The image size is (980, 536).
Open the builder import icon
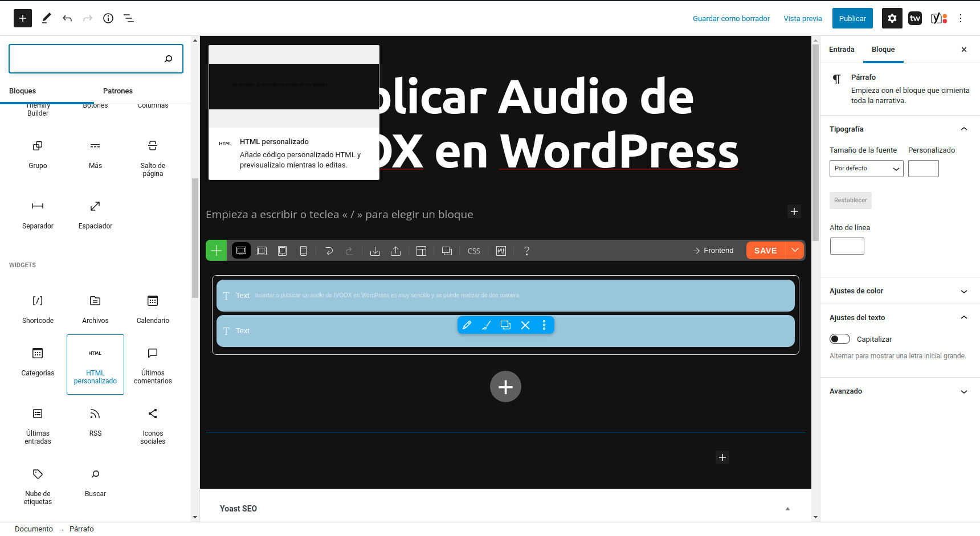click(x=375, y=251)
